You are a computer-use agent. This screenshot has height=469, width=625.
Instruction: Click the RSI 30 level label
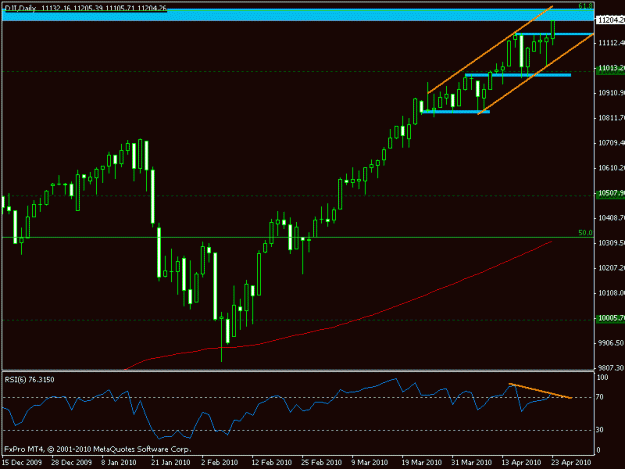coord(599,430)
